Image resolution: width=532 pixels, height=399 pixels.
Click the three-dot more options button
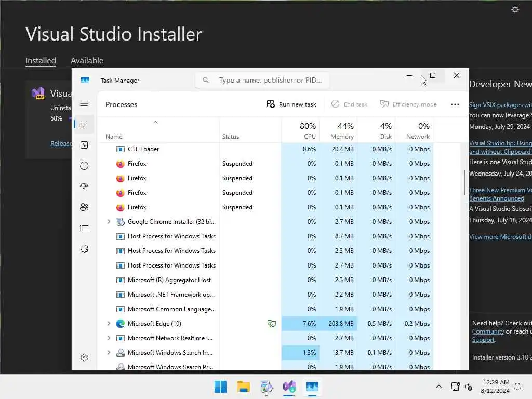[x=455, y=104]
